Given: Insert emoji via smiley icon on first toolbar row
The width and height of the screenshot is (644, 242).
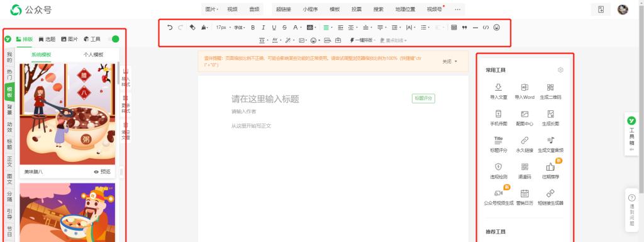Looking at the screenshot, I should (x=497, y=28).
